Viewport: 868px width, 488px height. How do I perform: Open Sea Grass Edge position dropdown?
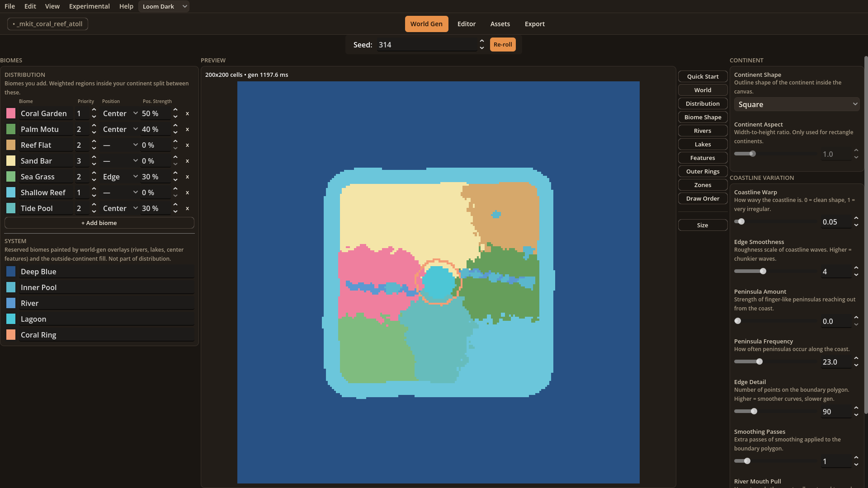point(120,177)
